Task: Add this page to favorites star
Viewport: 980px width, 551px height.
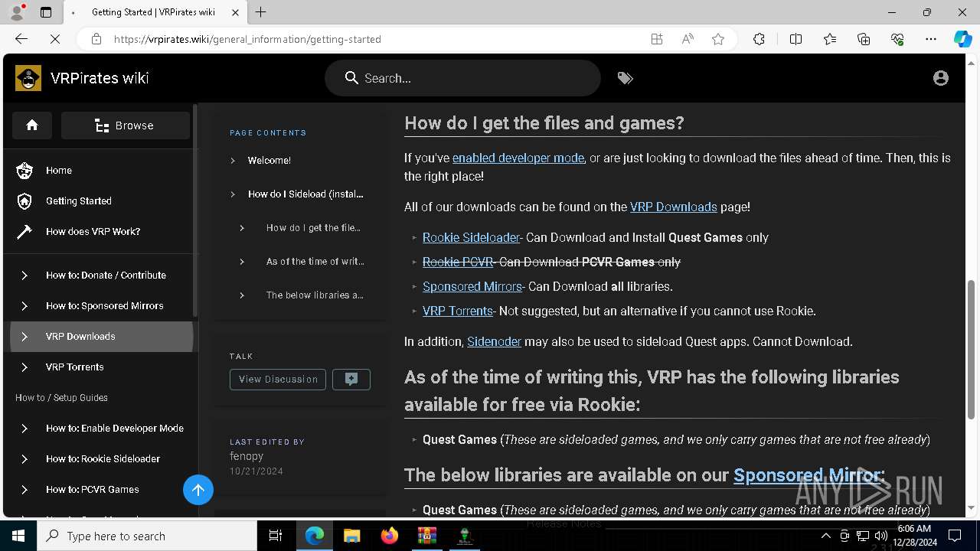Action: pos(718,39)
